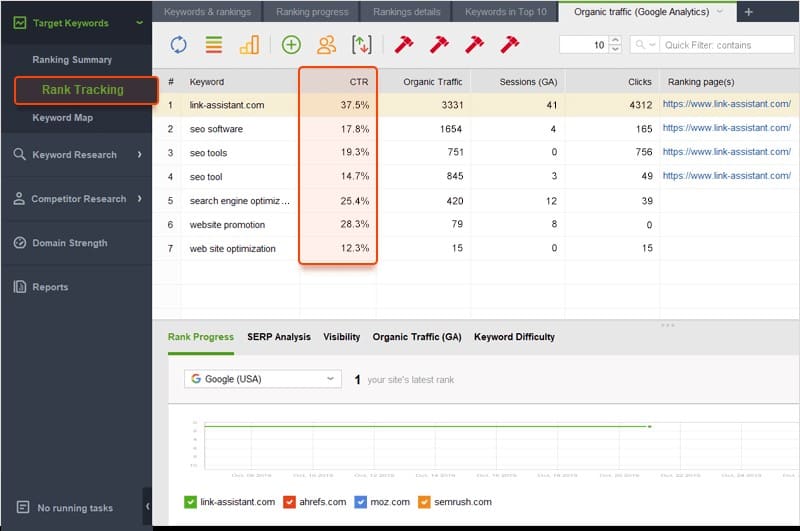
Task: Open the SERP Analysis bottom tab
Action: tap(279, 337)
